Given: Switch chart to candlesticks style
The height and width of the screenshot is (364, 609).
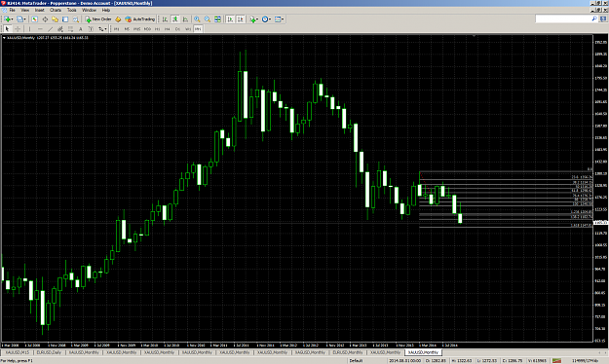Looking at the screenshot, I should pos(175,19).
